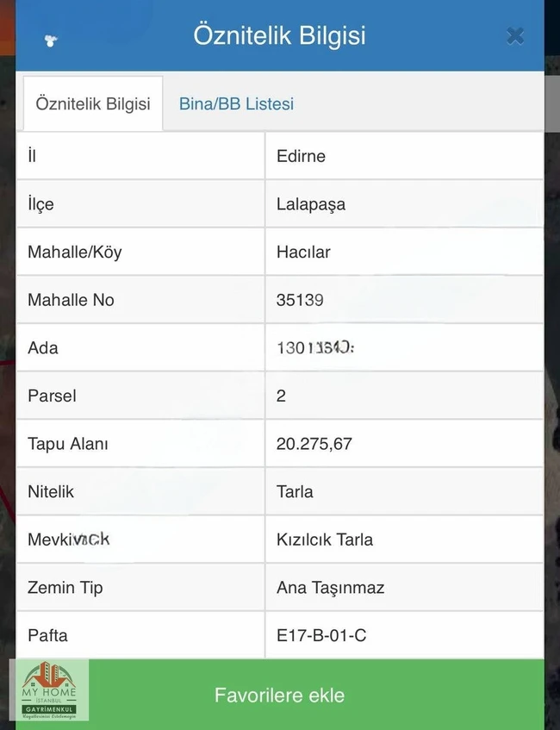Screen dimensions: 560x730
Task: Switch to Bina/BB Listesi tab
Action: [236, 103]
